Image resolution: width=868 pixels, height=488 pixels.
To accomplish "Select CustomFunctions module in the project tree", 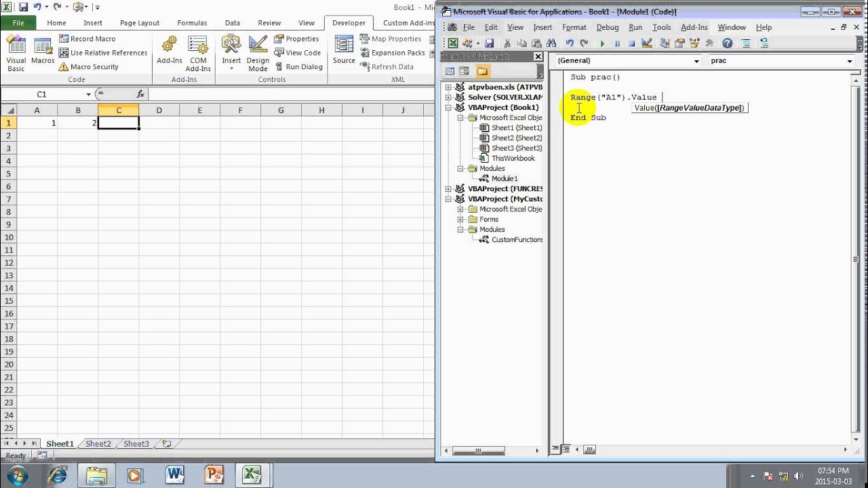I will (x=517, y=239).
